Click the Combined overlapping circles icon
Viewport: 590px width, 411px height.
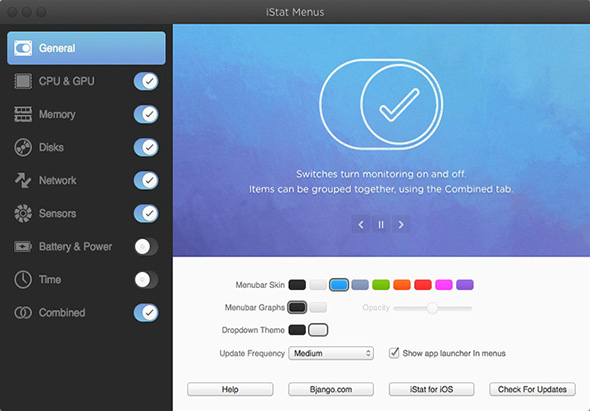[x=23, y=312]
